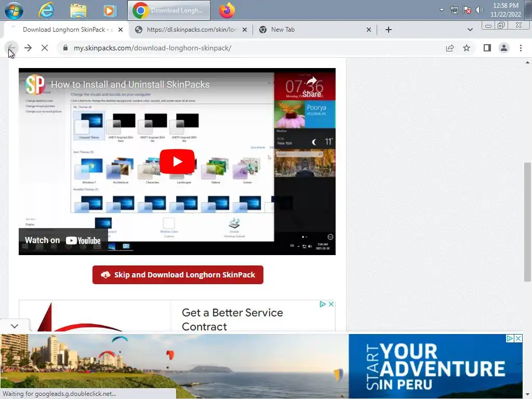Share this page icon in address bar
Screen dimensions: 532x399
450,48
